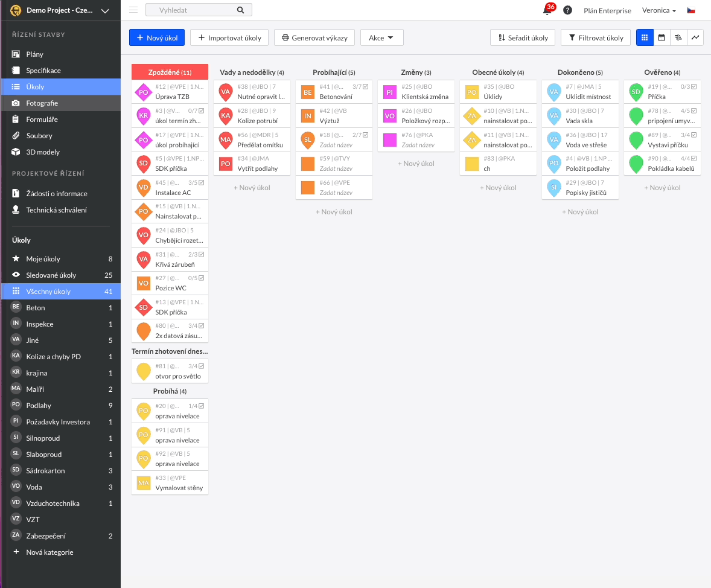The width and height of the screenshot is (711, 588).
Task: Switch to Gantt timeline view icon
Action: (678, 37)
